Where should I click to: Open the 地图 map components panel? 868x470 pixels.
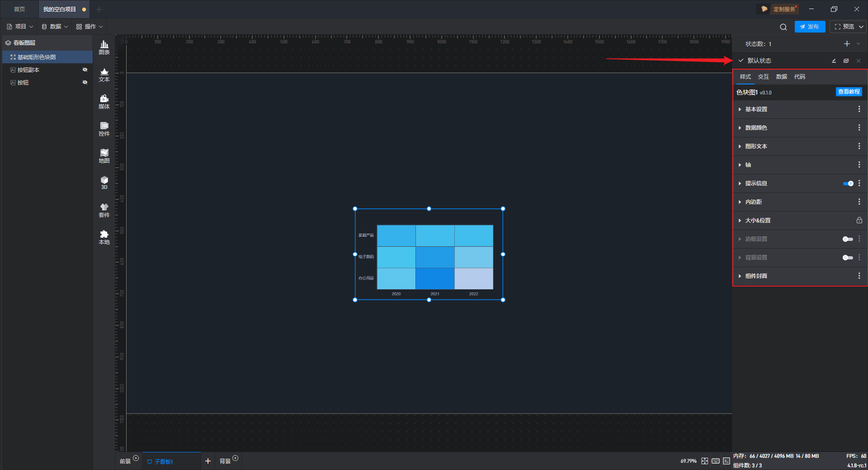pyautogui.click(x=104, y=156)
